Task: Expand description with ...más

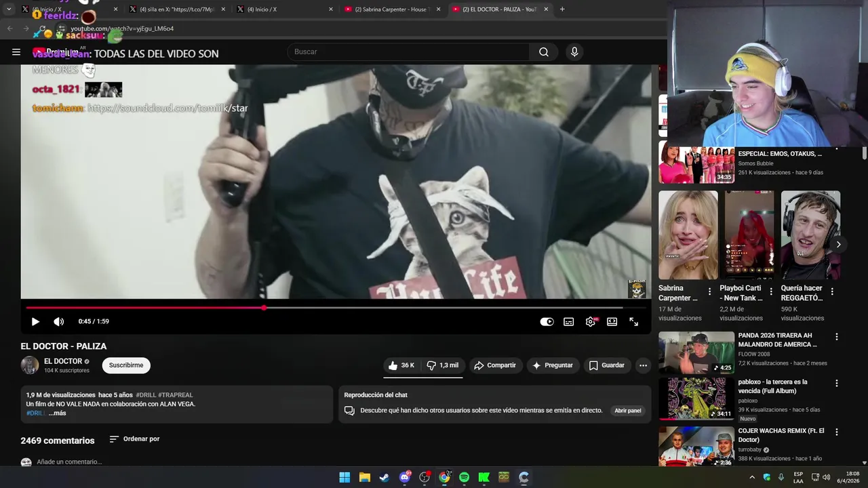Action: pyautogui.click(x=57, y=413)
